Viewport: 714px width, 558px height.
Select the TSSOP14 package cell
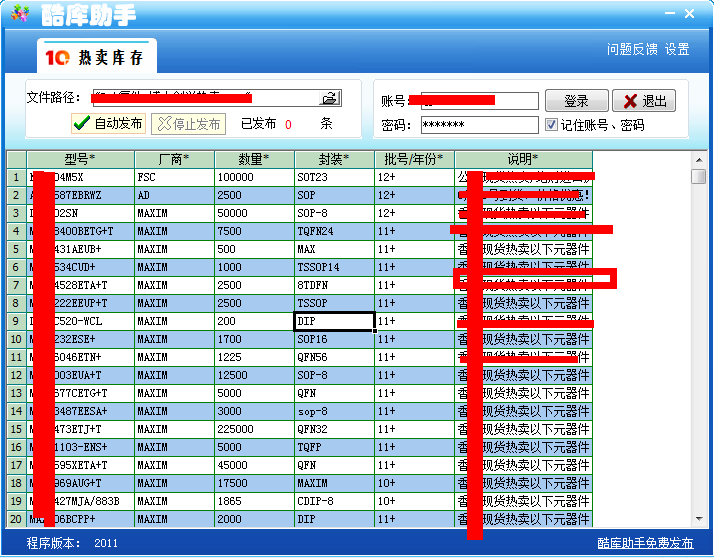pos(334,267)
